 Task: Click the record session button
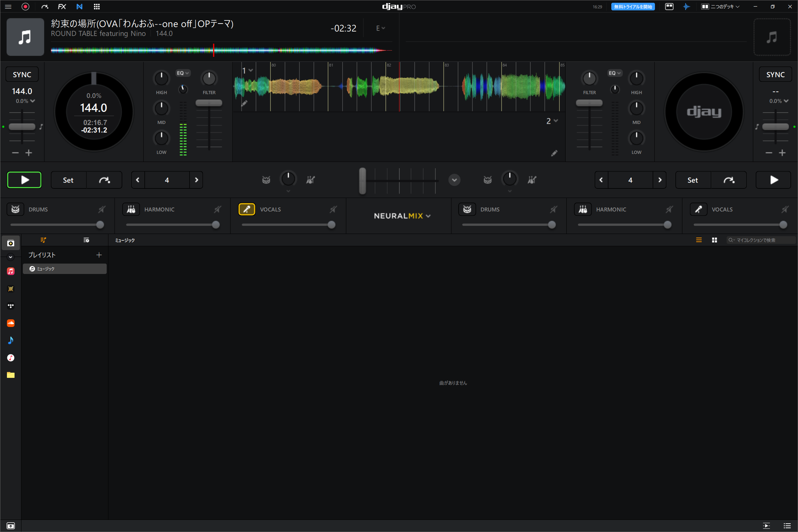[25, 6]
